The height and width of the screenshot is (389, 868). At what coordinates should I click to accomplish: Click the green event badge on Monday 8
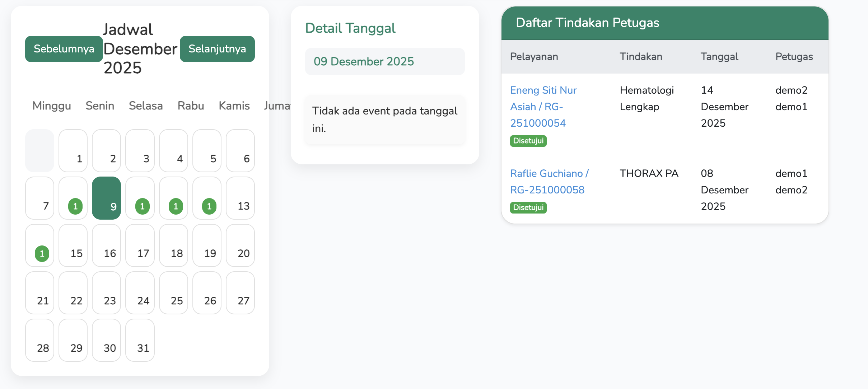75,206
